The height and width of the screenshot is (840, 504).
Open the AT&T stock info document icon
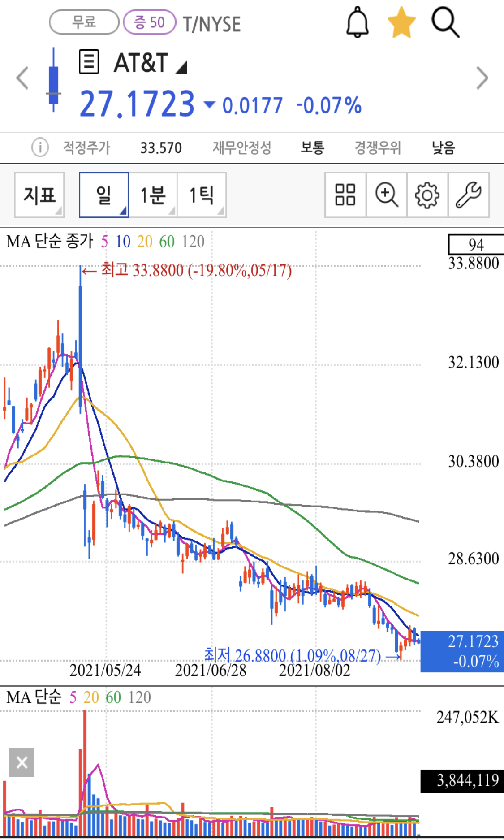coord(89,62)
